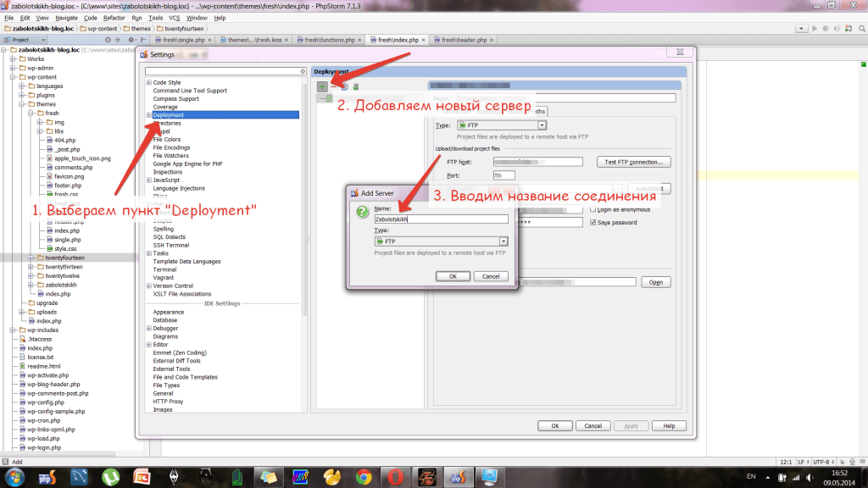This screenshot has width=868, height=488.
Task: Cancel the Add Server dialog
Action: click(x=491, y=276)
